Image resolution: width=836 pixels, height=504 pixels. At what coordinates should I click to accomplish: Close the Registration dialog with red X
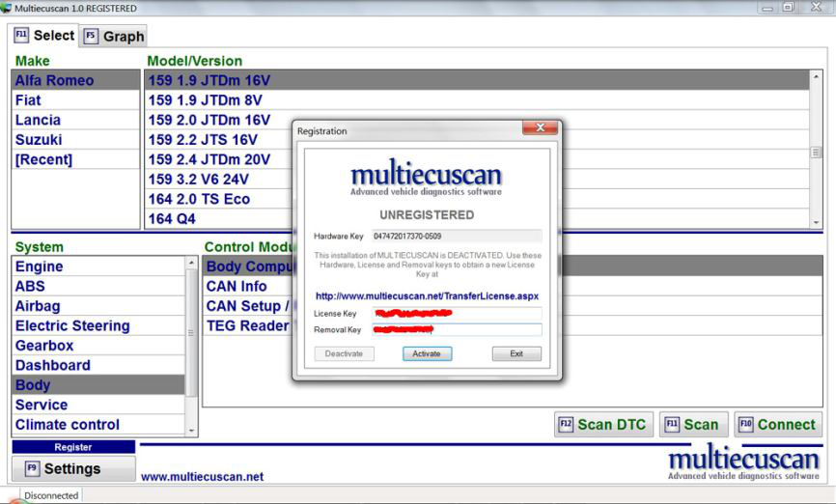click(x=540, y=129)
